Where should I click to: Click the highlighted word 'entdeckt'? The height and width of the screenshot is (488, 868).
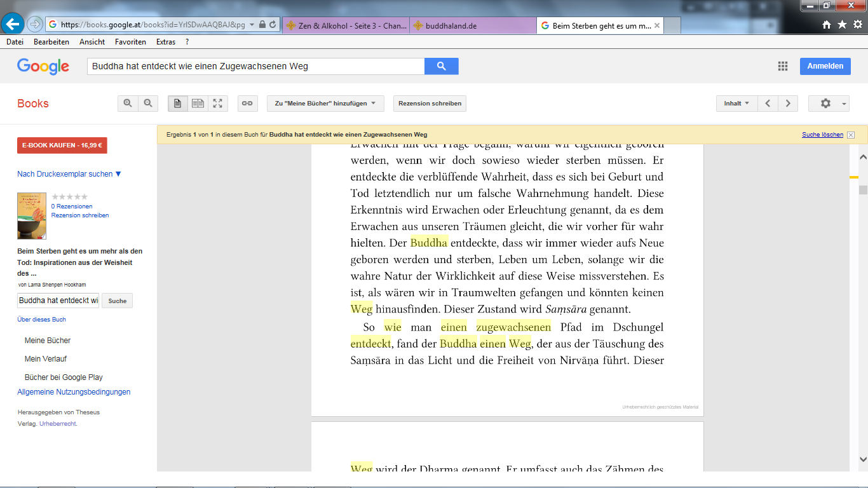(371, 344)
